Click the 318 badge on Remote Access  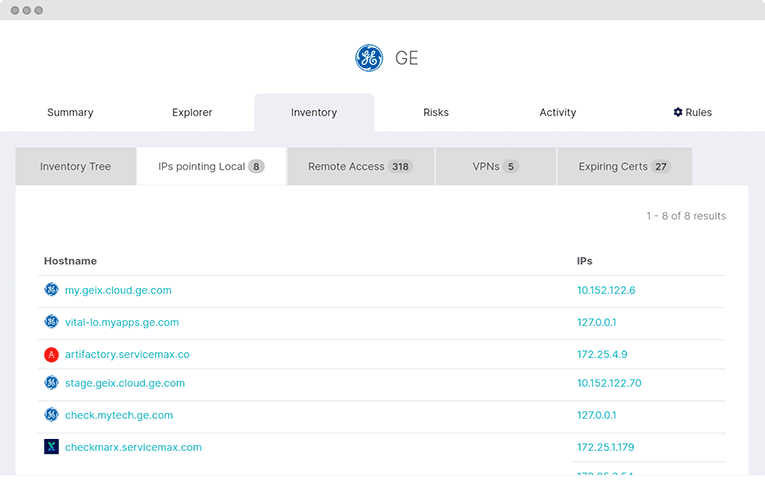tap(401, 166)
